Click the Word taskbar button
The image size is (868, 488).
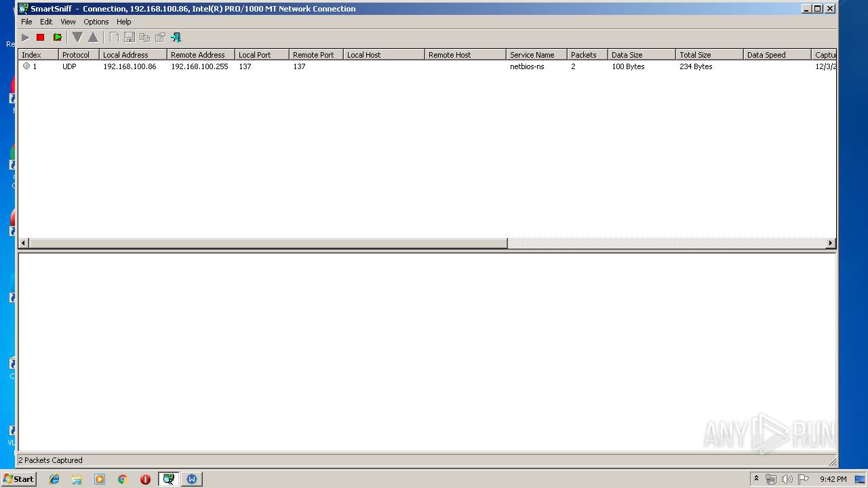(x=191, y=479)
